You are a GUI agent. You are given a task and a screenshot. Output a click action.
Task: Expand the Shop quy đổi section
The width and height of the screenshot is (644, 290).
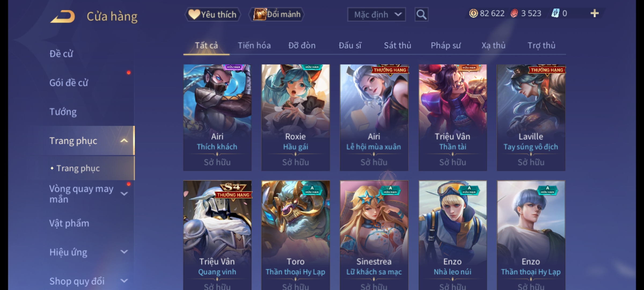click(x=124, y=281)
